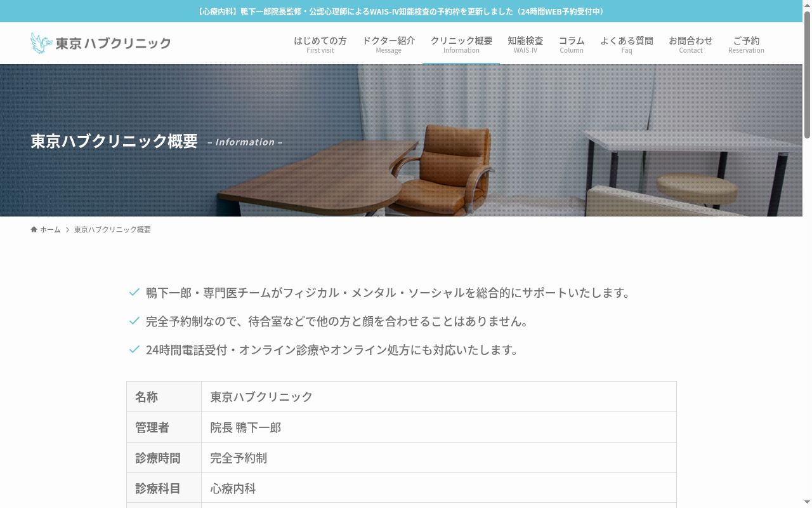The height and width of the screenshot is (508, 812).
Task: Open the 知能検査 WAIS-IV menu
Action: click(525, 44)
